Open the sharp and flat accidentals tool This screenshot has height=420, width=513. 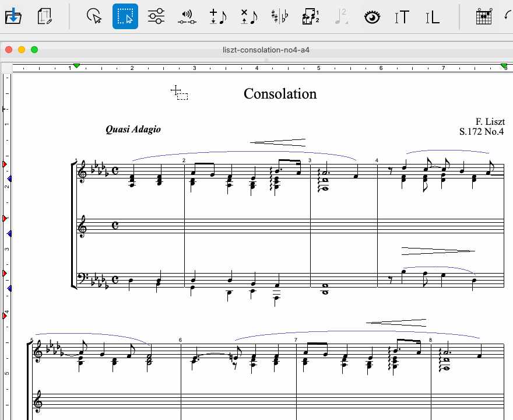280,16
